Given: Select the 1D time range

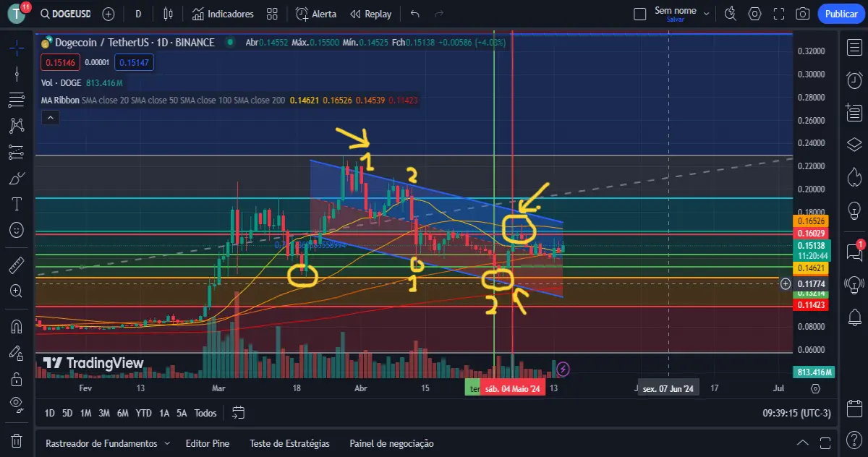Looking at the screenshot, I should pos(49,413).
